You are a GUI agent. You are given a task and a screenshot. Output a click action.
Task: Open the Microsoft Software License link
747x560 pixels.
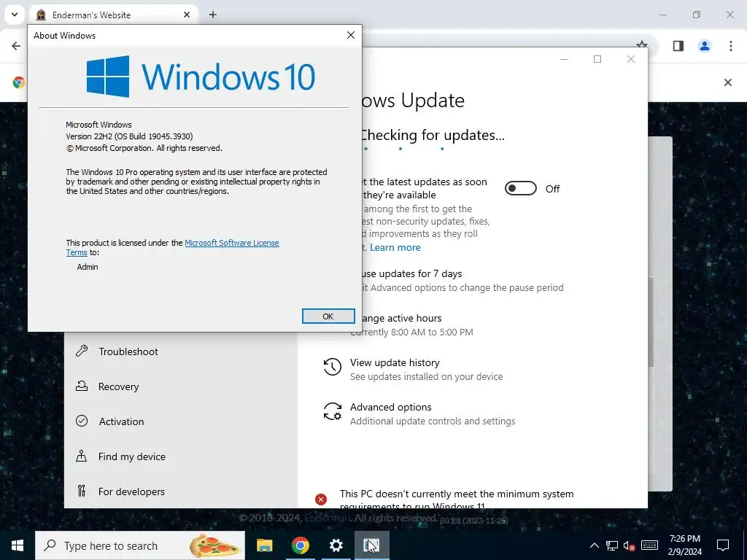[x=231, y=243]
